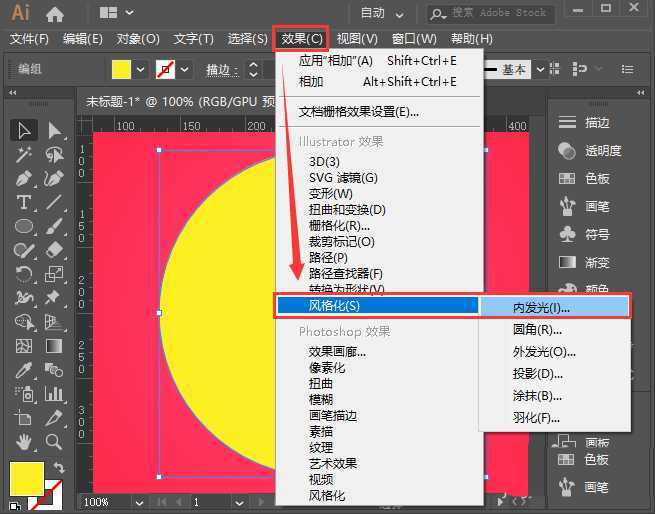The width and height of the screenshot is (655, 514).
Task: Expand the fill color dropdown arrow
Action: coord(141,70)
